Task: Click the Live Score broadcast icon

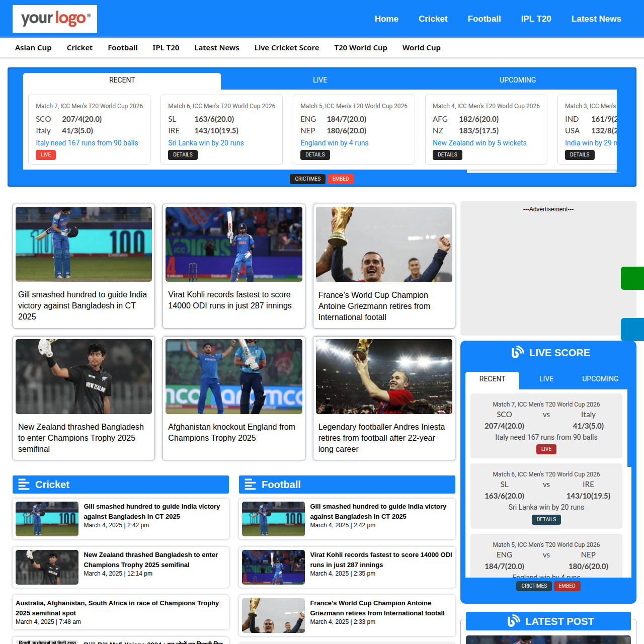Action: click(x=517, y=353)
